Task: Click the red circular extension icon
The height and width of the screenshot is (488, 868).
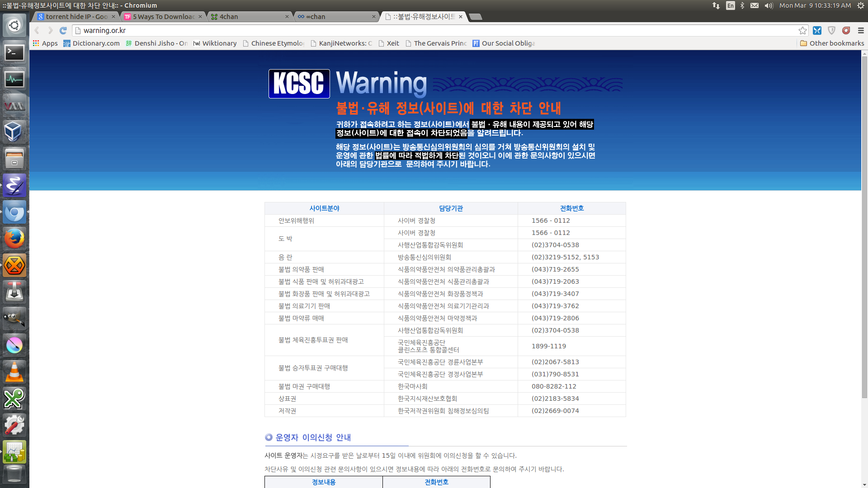Action: point(846,30)
